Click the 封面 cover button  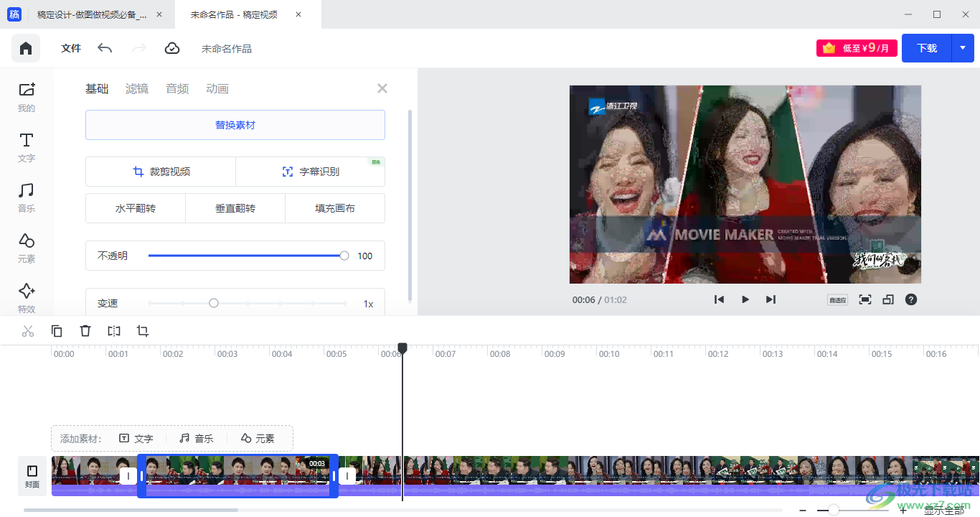[32, 476]
